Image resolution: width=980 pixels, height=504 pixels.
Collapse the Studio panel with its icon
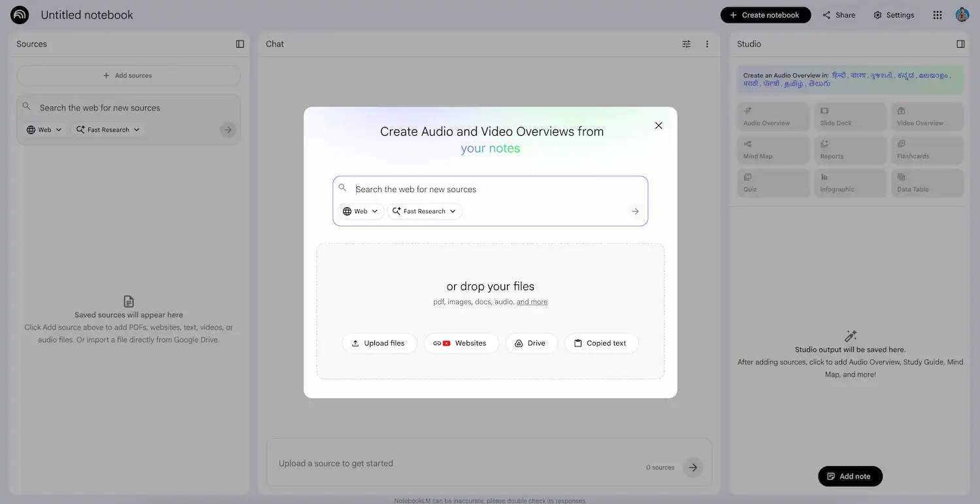pos(960,44)
